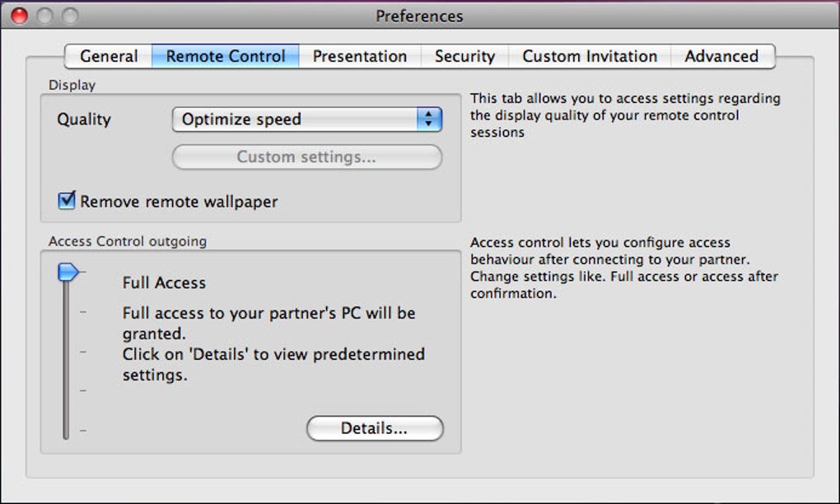This screenshot has height=504, width=840.
Task: Open the General tab
Action: [109, 57]
